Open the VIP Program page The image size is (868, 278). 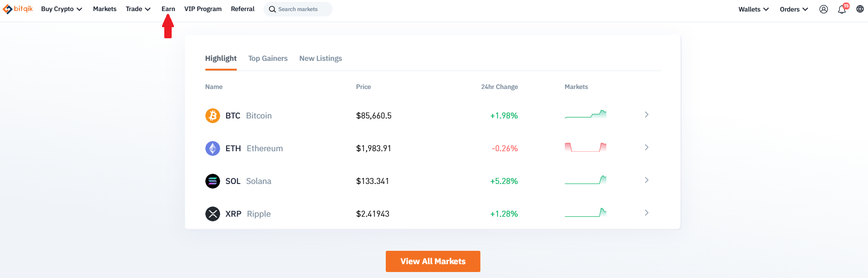coord(203,9)
